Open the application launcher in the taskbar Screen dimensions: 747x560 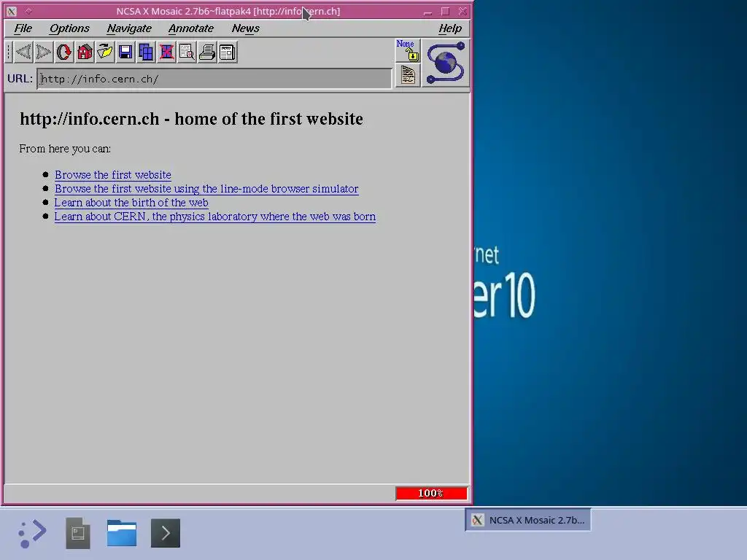(x=32, y=533)
